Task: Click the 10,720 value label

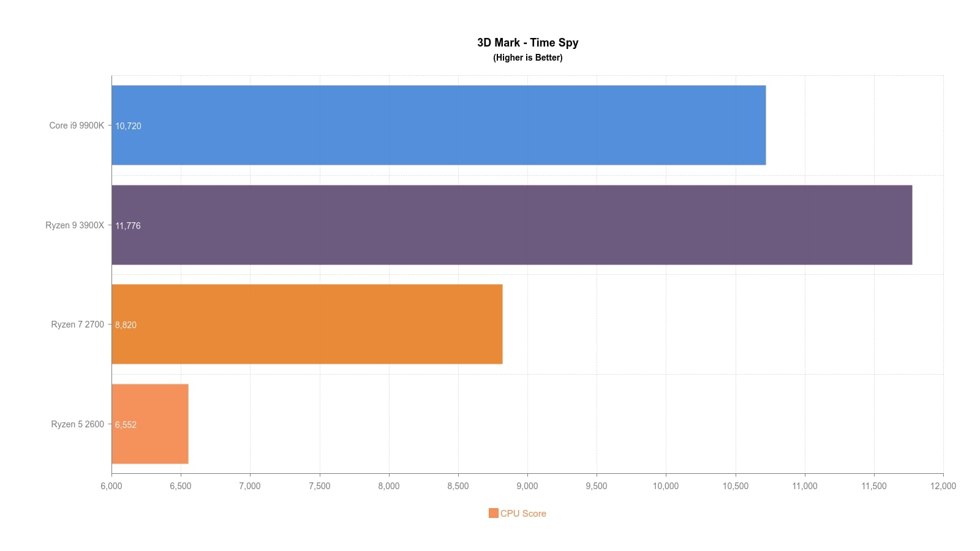Action: pyautogui.click(x=128, y=126)
